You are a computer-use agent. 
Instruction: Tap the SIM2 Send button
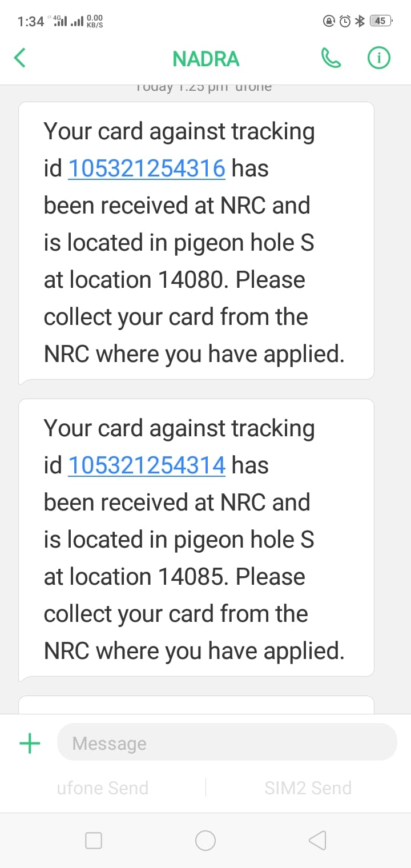coord(308,788)
